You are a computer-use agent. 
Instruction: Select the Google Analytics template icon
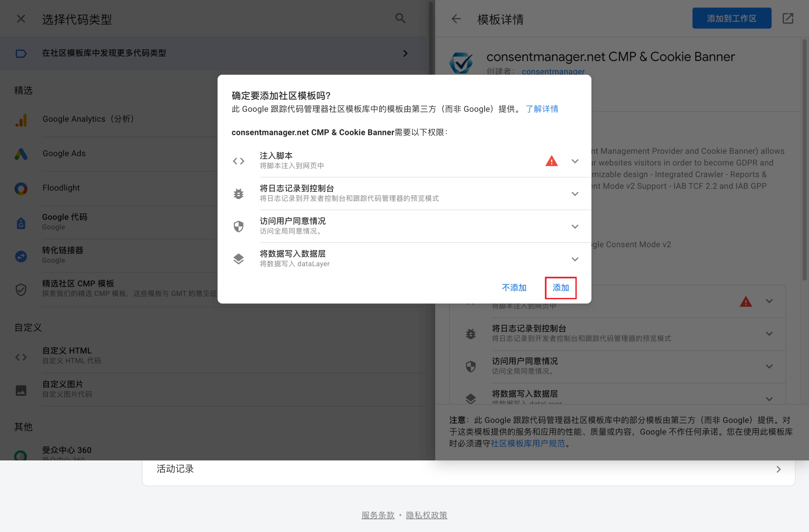click(21, 120)
